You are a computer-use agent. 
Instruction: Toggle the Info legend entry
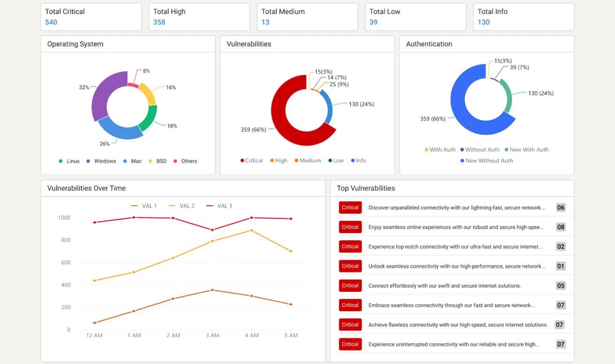(358, 161)
